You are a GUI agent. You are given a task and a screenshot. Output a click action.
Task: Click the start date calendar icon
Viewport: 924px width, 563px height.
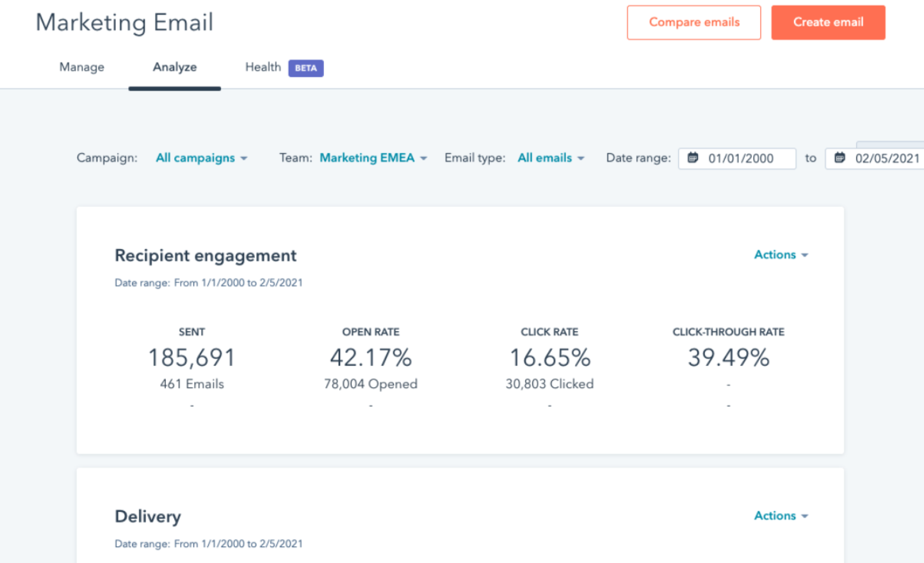click(693, 158)
